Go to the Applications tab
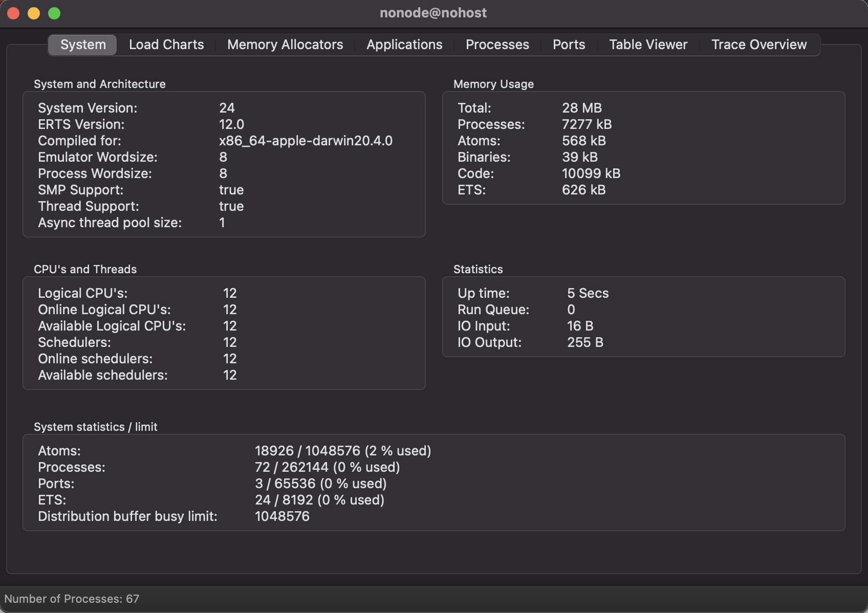 click(x=404, y=45)
